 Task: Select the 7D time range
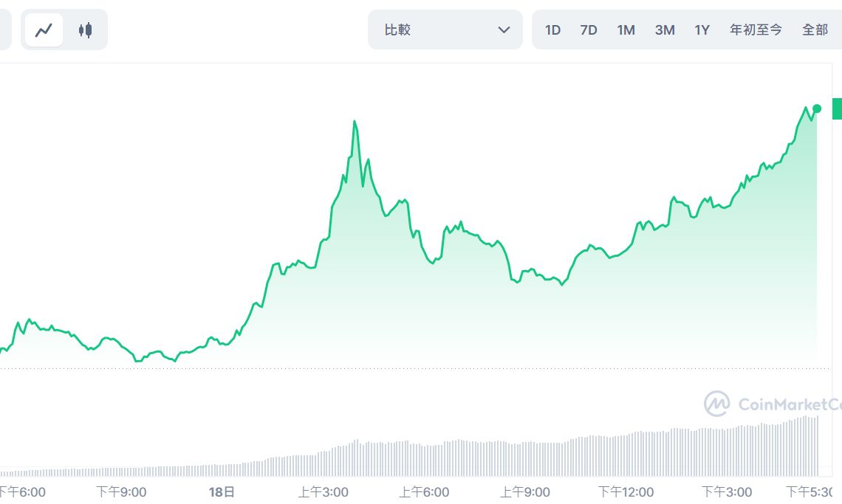(589, 30)
